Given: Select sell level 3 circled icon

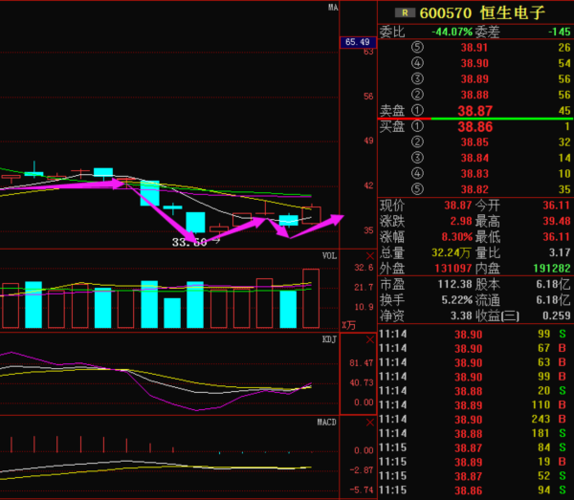Looking at the screenshot, I should (x=417, y=79).
